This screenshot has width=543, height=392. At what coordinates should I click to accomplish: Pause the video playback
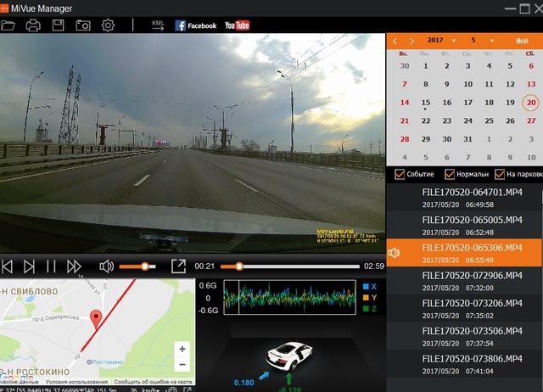[51, 266]
